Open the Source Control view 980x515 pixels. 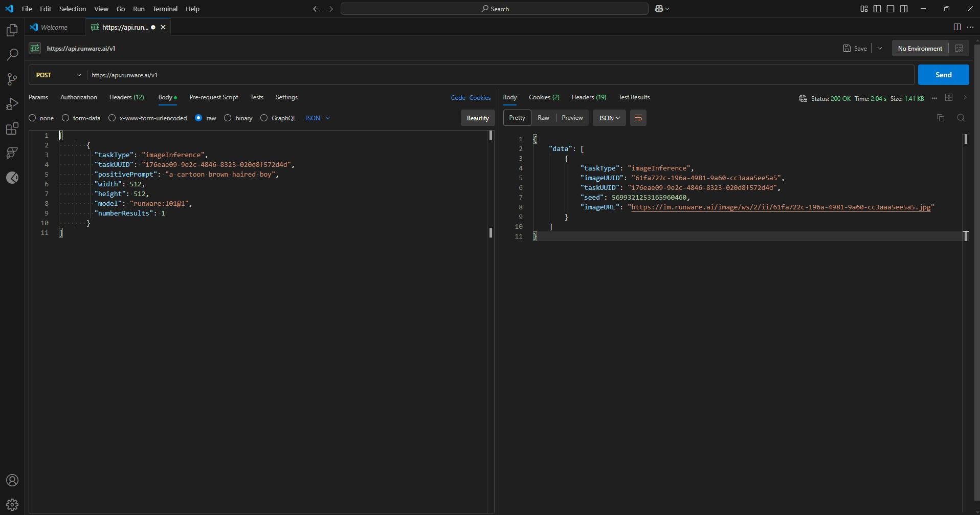(12, 79)
